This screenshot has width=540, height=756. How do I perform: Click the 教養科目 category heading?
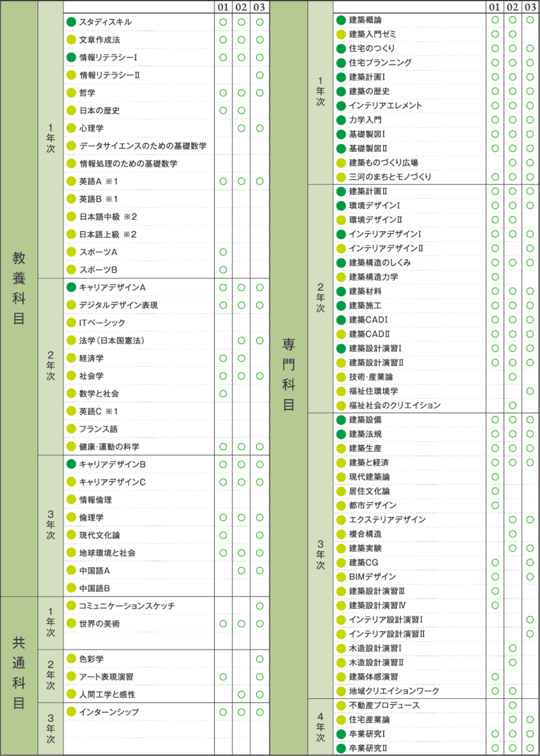tap(19, 288)
